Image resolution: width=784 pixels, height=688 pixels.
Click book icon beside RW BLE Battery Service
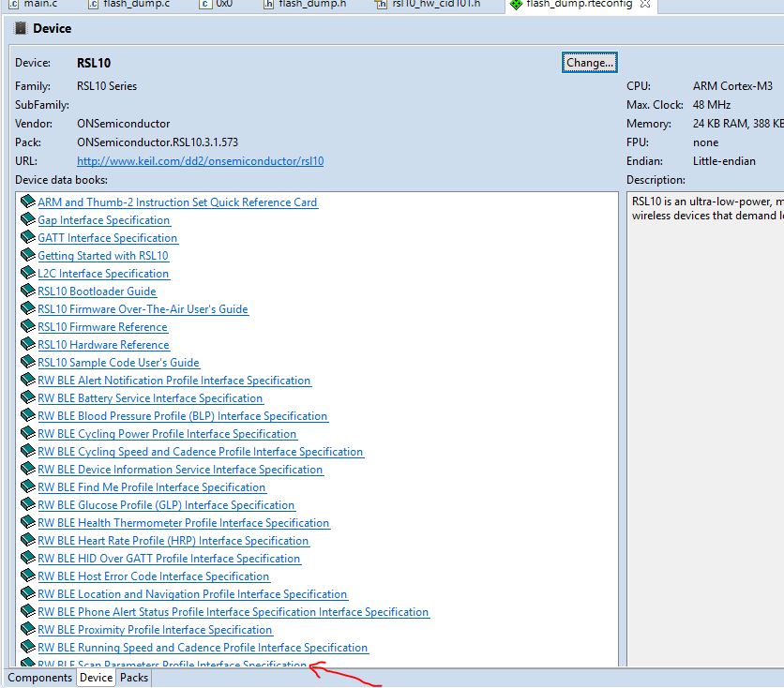(x=27, y=397)
